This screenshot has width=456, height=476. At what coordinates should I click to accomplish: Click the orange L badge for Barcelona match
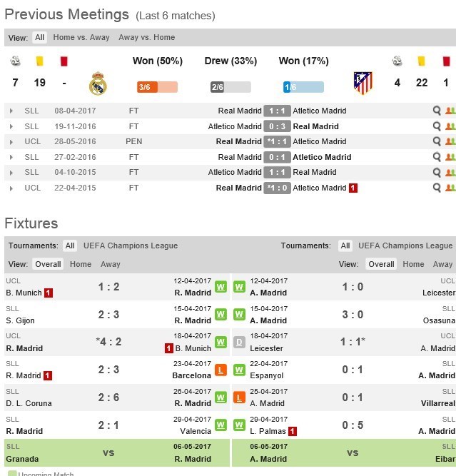[221, 370]
